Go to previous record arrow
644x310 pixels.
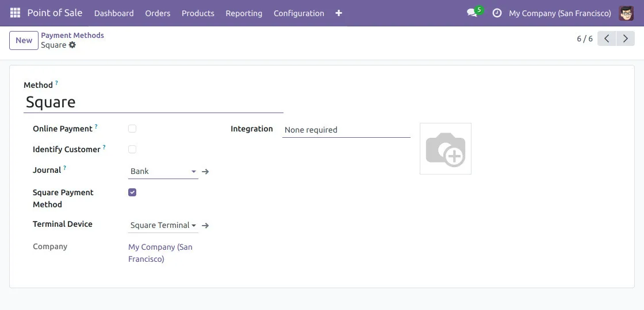click(607, 38)
